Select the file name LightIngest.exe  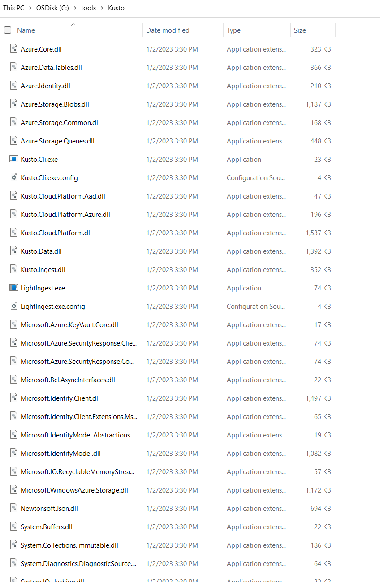pos(43,288)
